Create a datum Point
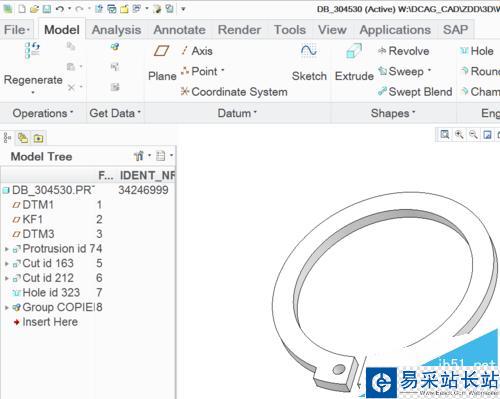Image resolution: width=500 pixels, height=399 pixels. point(199,71)
